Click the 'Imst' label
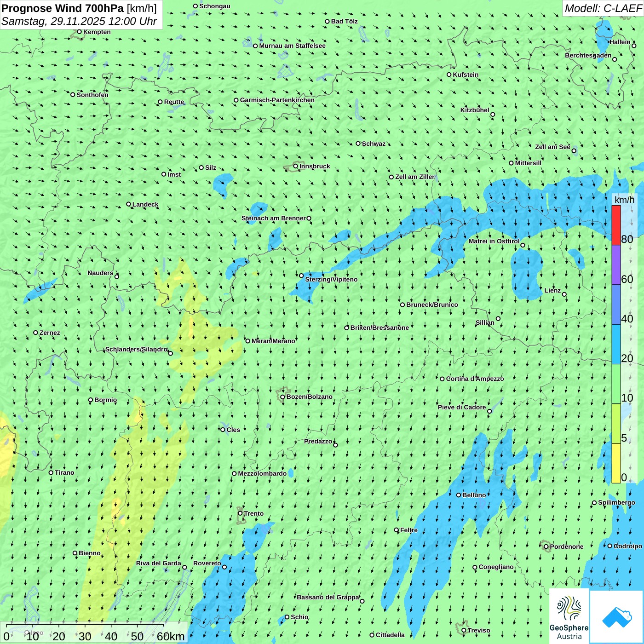 point(174,174)
